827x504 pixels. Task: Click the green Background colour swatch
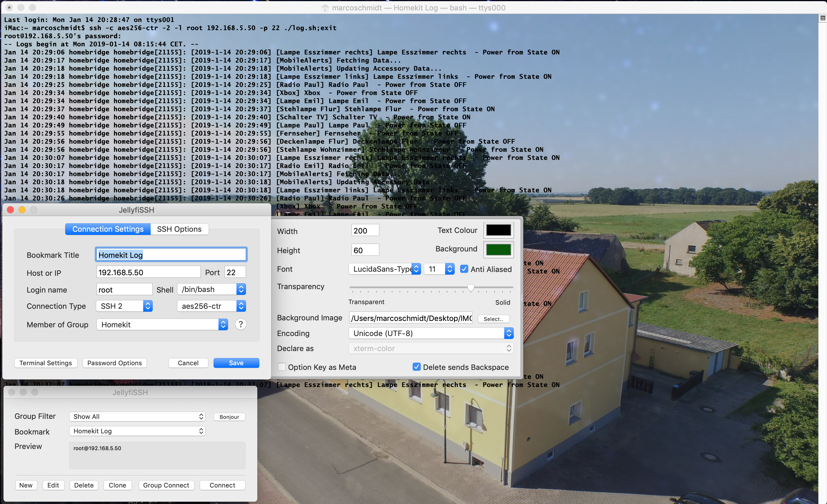pyautogui.click(x=498, y=249)
